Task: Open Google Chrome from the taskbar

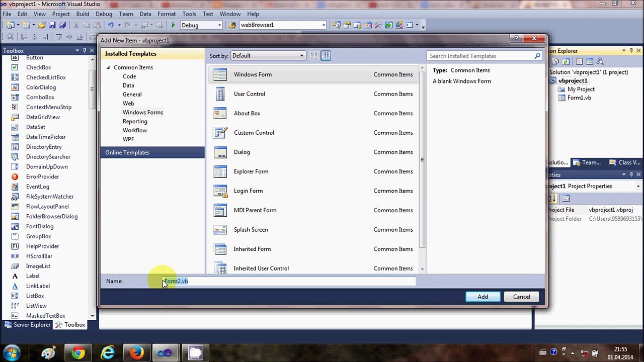Action: click(78, 353)
